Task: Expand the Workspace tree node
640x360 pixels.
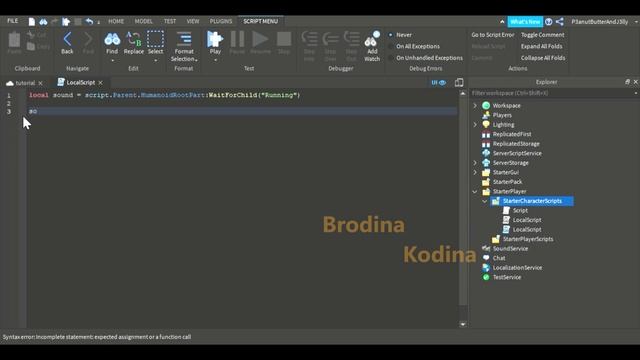Action: point(475,105)
